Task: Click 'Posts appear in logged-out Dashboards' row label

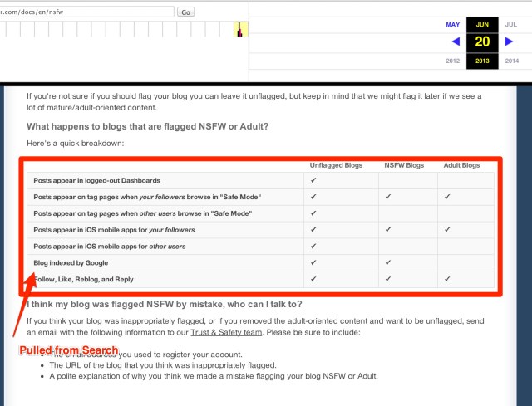Action: tap(96, 181)
